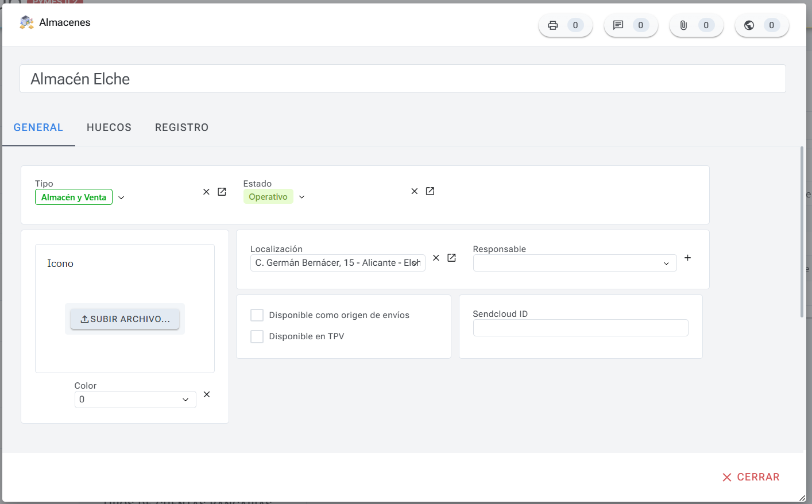Switch to the HUECOS tab
The height and width of the screenshot is (504, 812).
[x=109, y=127]
